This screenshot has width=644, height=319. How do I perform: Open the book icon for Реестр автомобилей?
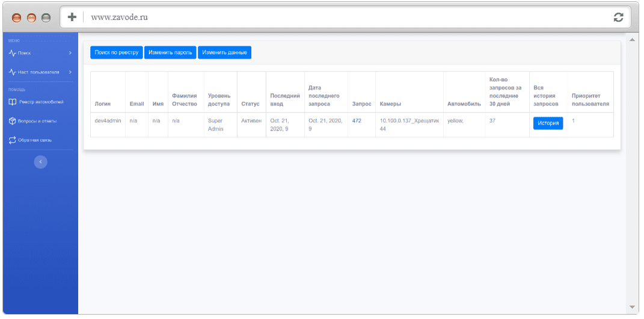12,102
